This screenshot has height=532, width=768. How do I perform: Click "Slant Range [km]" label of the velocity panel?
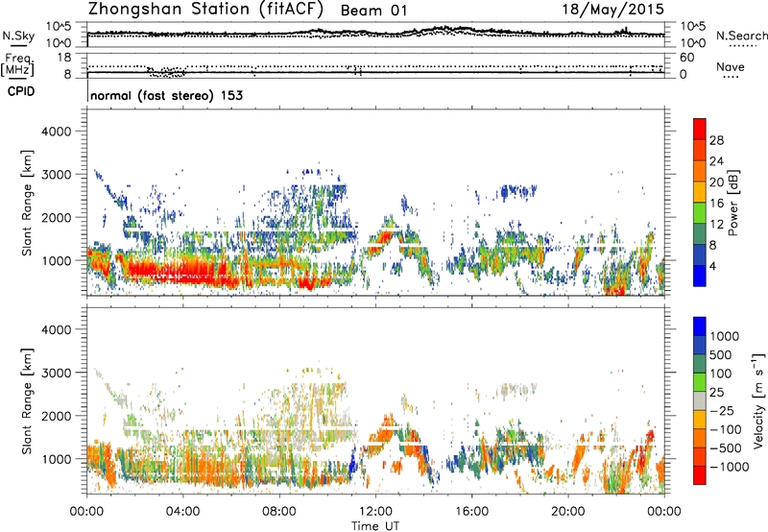pyautogui.click(x=27, y=400)
